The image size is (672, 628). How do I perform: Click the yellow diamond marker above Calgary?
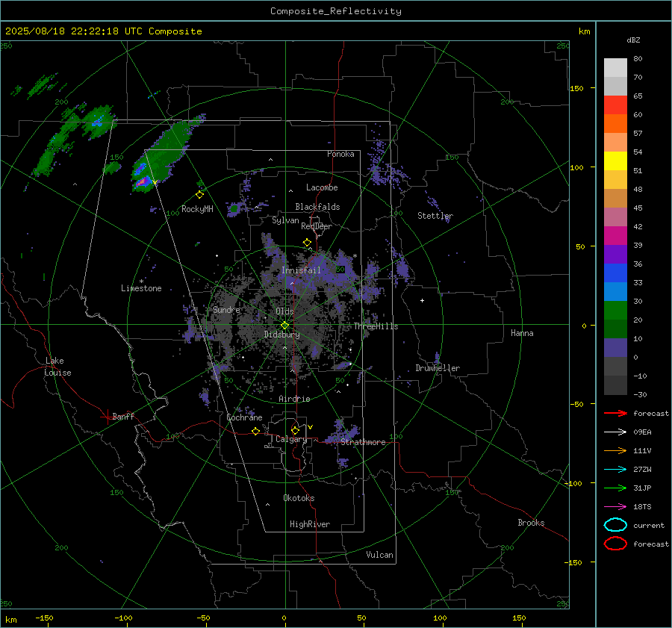295,430
